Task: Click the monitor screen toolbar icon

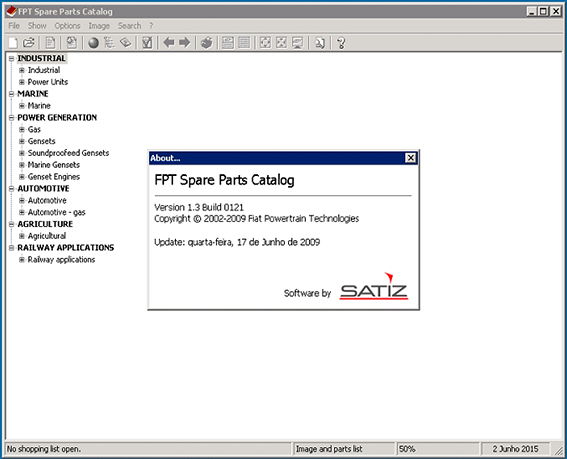Action: pyautogui.click(x=297, y=43)
